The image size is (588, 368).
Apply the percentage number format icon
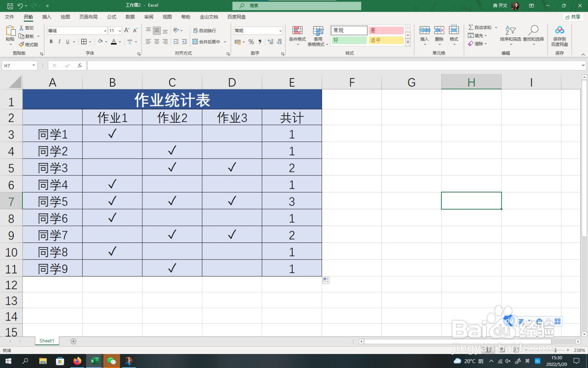(x=251, y=42)
